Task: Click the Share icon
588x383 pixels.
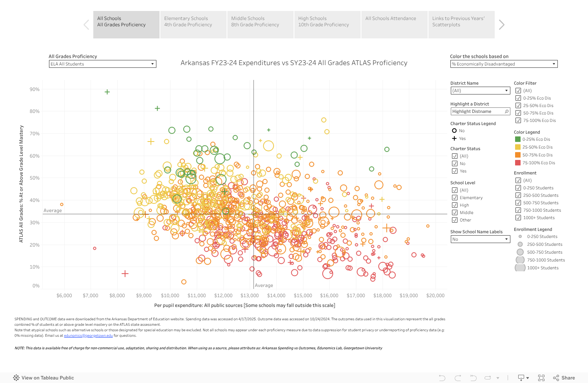Action: point(556,378)
